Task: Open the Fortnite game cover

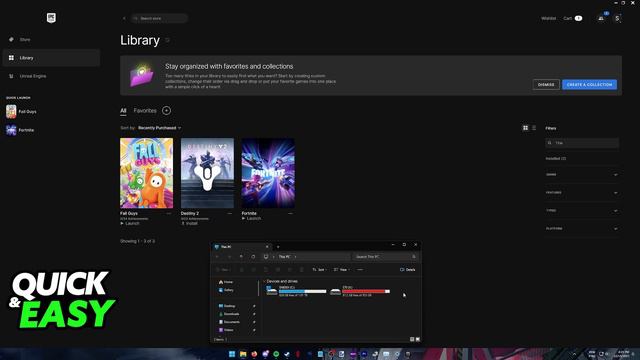Action: click(268, 173)
